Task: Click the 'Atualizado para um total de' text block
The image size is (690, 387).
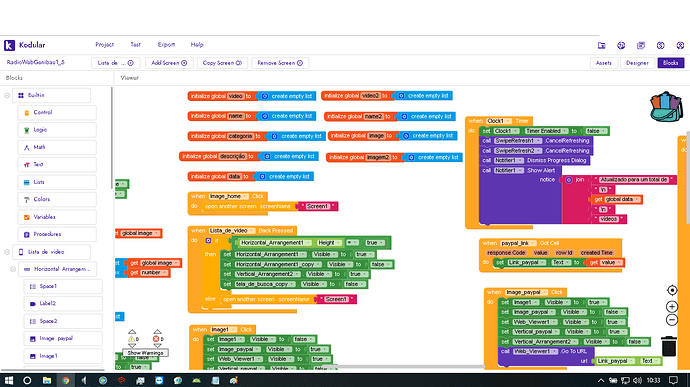Action: [634, 180]
